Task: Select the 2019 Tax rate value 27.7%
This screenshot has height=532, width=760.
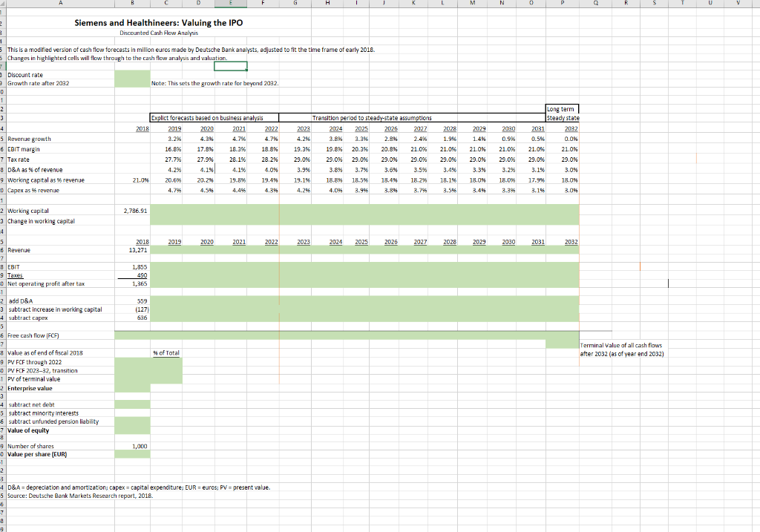Action: [174, 160]
